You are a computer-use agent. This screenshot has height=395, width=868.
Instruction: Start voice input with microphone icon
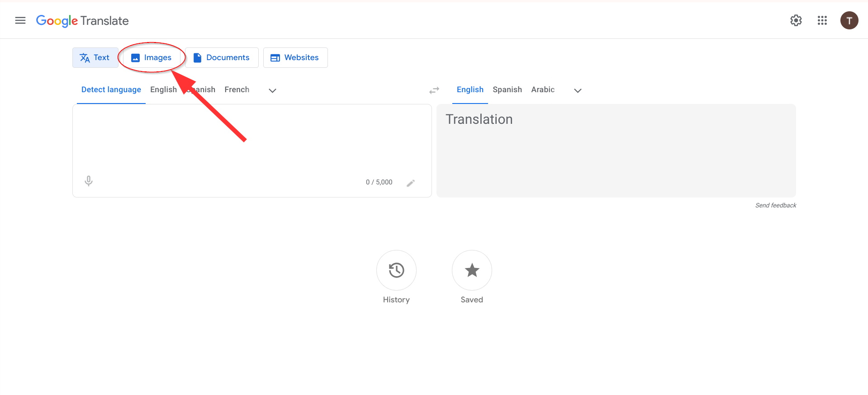tap(89, 181)
